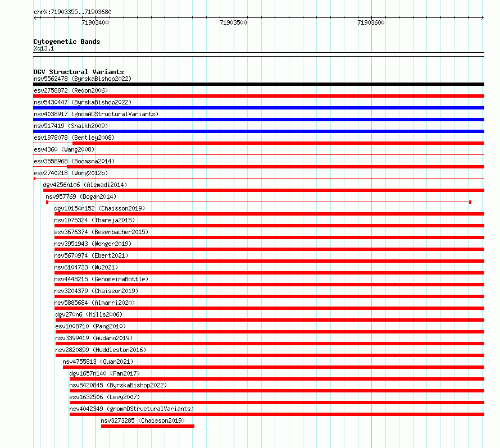
Task: Click the red bar of dgv4256n106
Action: (263, 190)
